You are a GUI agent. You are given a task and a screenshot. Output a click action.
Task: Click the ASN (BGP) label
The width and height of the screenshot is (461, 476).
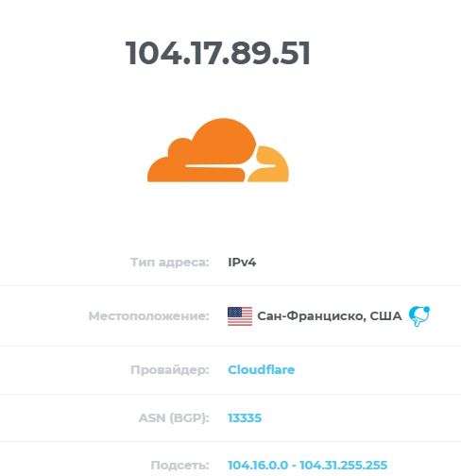click(174, 417)
